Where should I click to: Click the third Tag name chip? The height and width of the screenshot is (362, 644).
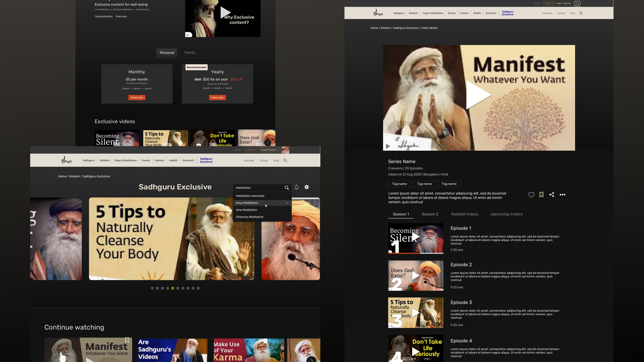(449, 184)
